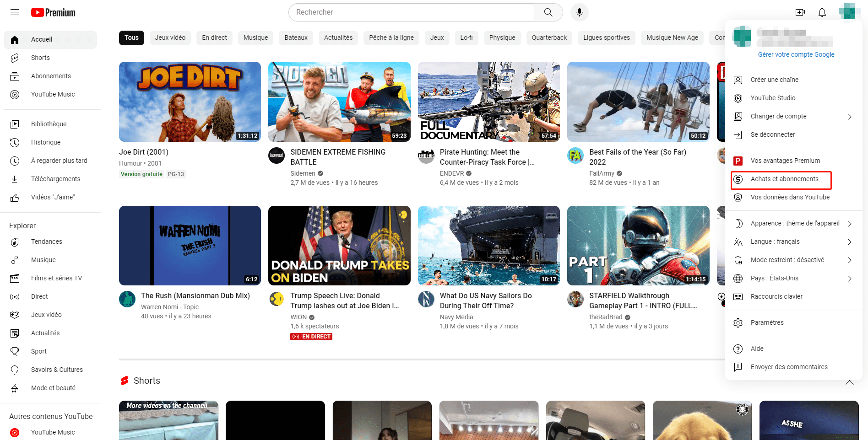The image size is (868, 440).
Task: Open Tendances in Explorer
Action: (x=50, y=241)
